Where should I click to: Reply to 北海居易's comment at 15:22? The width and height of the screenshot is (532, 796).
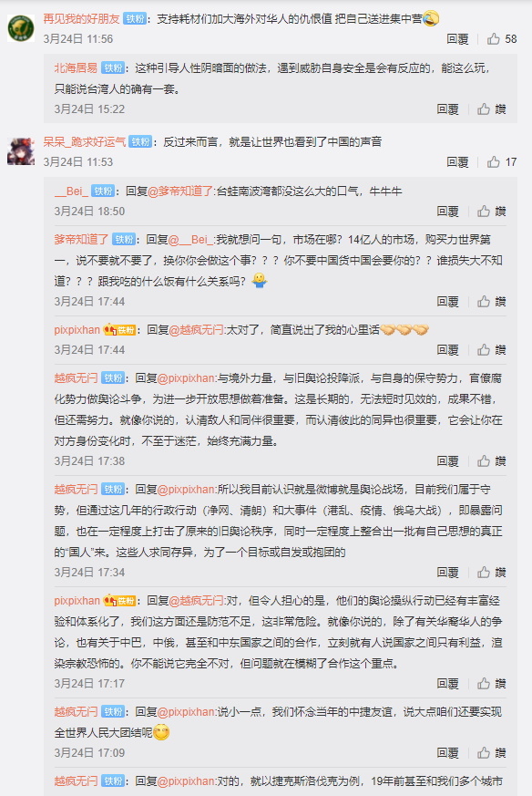coord(447,109)
